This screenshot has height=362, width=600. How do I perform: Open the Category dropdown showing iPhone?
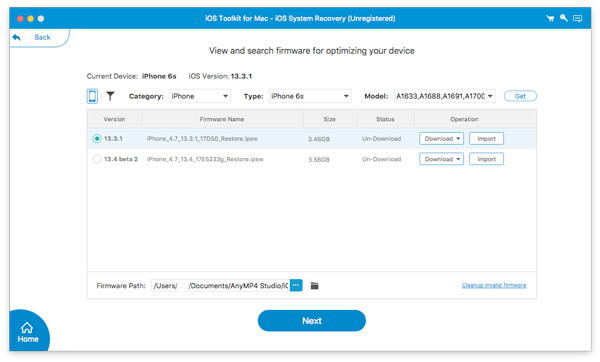200,96
